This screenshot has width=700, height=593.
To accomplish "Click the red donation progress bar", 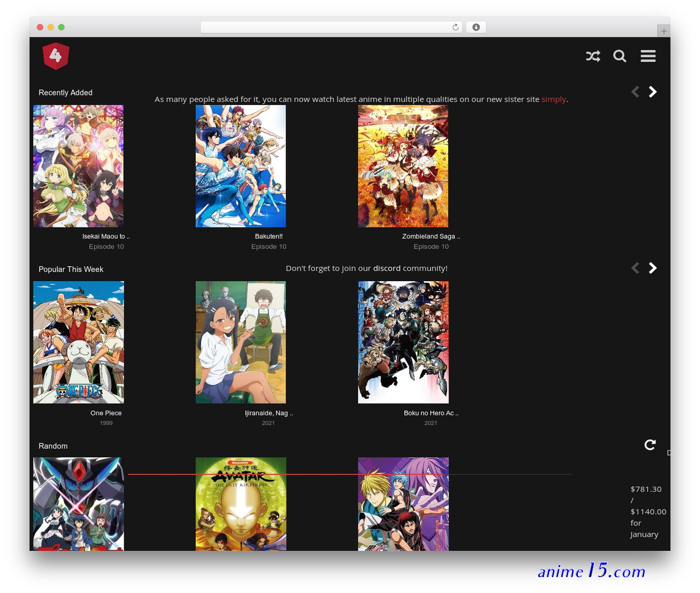I will [x=350, y=474].
